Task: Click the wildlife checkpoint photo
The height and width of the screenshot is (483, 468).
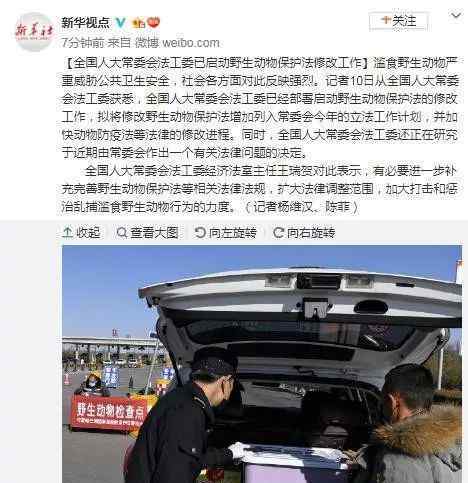Action: (262, 364)
